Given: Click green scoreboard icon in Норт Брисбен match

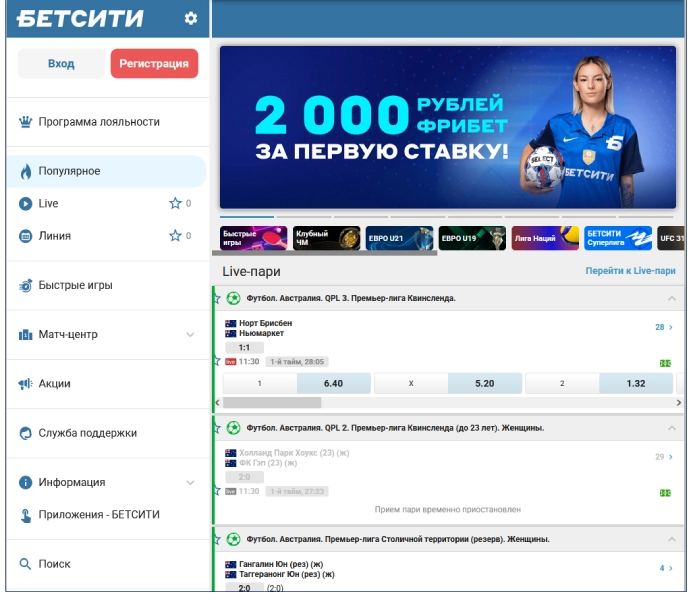Looking at the screenshot, I should (x=665, y=363).
